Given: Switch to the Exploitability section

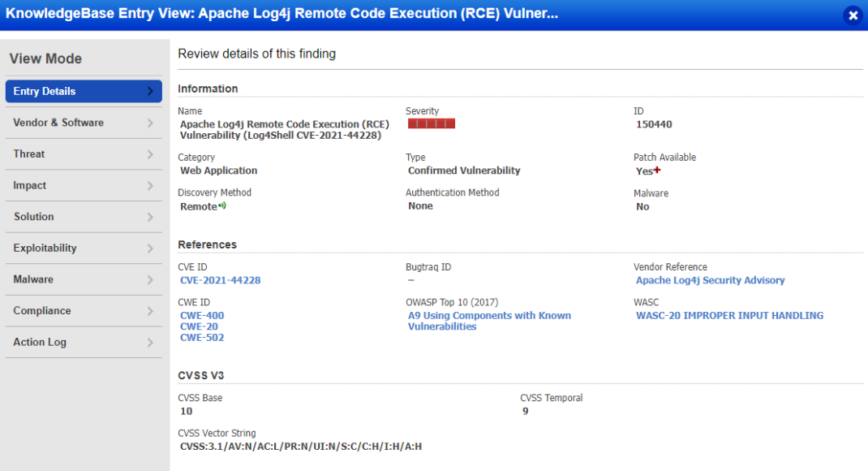Looking at the screenshot, I should point(84,248).
